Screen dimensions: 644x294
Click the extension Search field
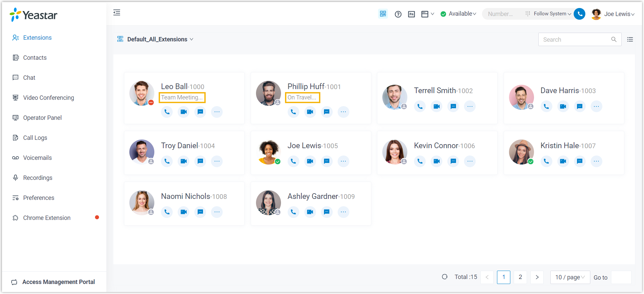tap(575, 39)
